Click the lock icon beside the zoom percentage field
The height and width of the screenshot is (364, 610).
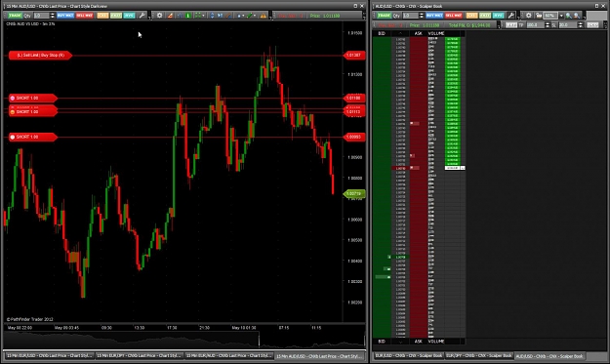pyautogui.click(x=539, y=16)
